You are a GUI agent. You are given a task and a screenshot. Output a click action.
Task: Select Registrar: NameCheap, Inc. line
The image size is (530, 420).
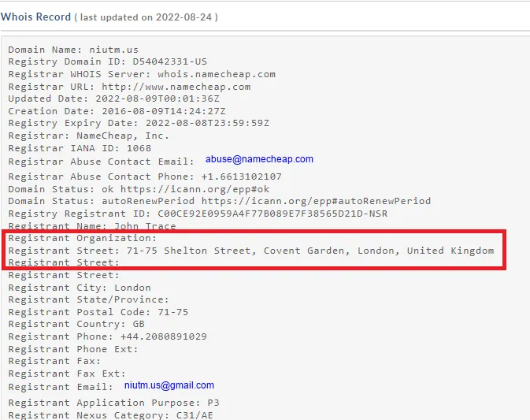(x=88, y=136)
